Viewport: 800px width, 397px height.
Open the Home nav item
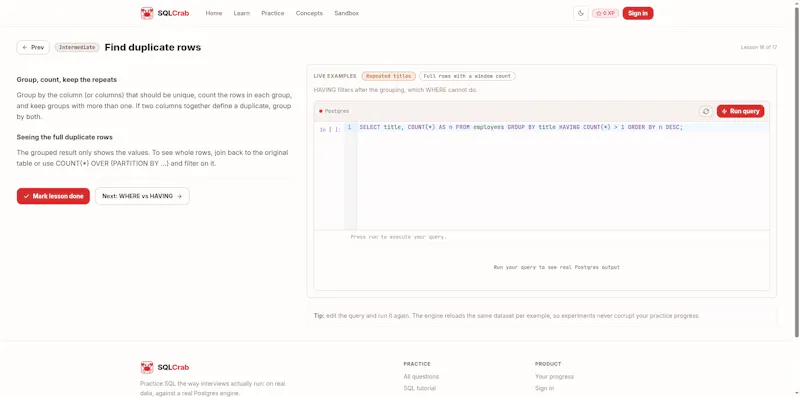point(214,13)
